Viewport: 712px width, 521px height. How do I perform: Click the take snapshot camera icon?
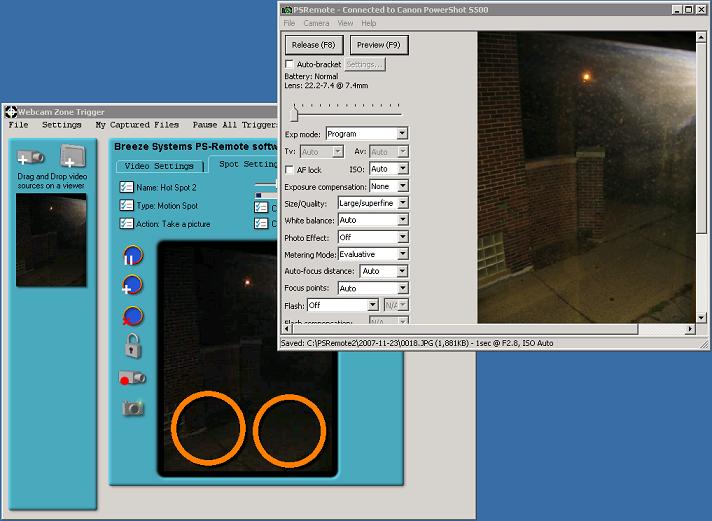point(133,408)
